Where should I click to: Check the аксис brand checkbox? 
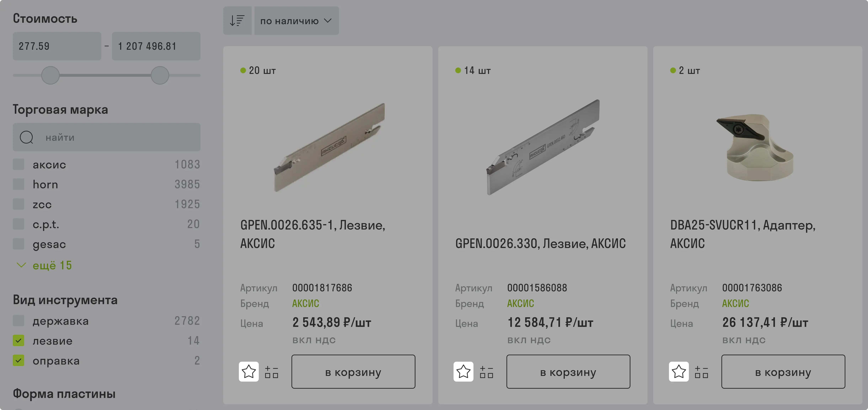click(x=18, y=164)
